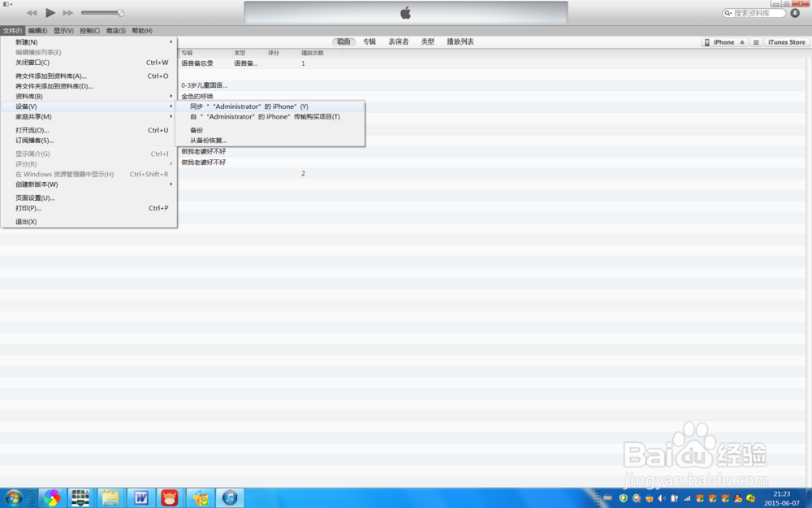Select 传输购买项目(T) from iPhone
This screenshot has height=508, width=812.
coord(270,116)
